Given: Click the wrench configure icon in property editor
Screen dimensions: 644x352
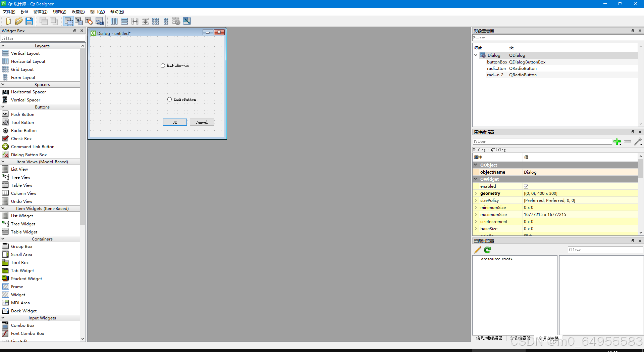Looking at the screenshot, I should pyautogui.click(x=638, y=141).
